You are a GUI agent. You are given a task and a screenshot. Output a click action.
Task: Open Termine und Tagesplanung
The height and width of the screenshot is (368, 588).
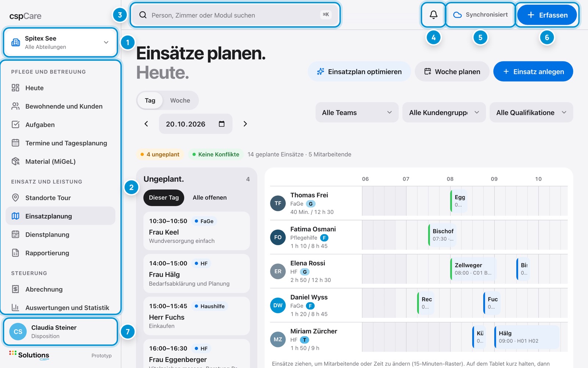point(60,143)
